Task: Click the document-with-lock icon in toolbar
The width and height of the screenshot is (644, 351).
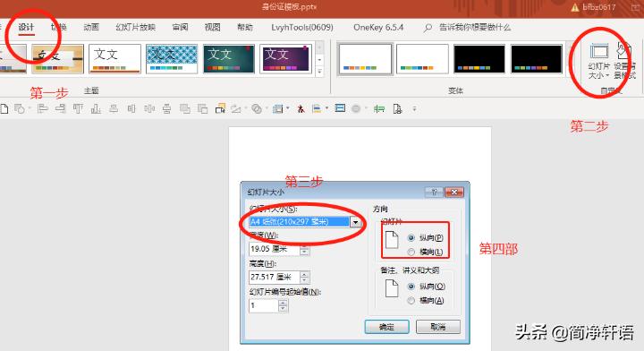Action: (397, 109)
